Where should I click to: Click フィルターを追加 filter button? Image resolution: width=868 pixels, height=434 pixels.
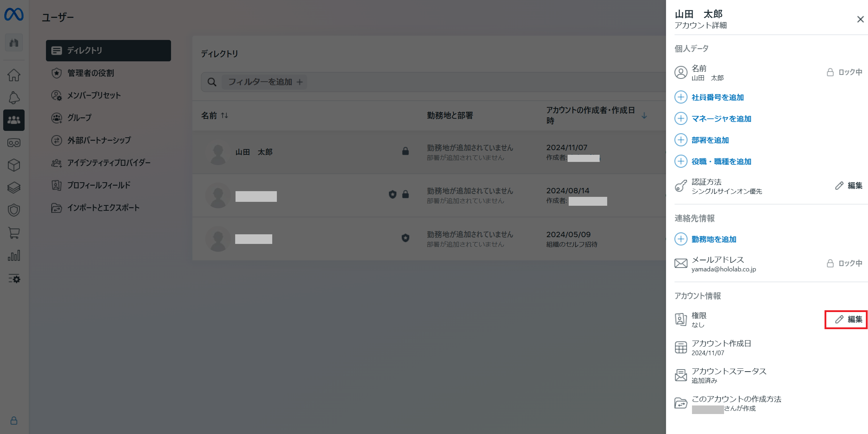pos(265,82)
